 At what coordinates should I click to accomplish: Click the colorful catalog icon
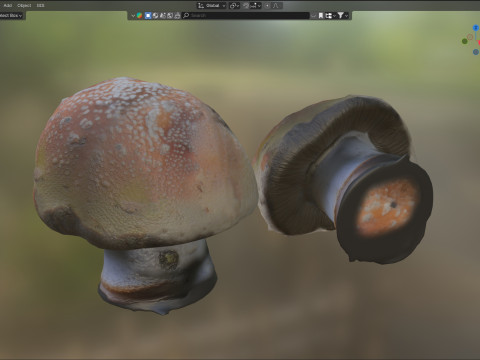[x=139, y=16]
